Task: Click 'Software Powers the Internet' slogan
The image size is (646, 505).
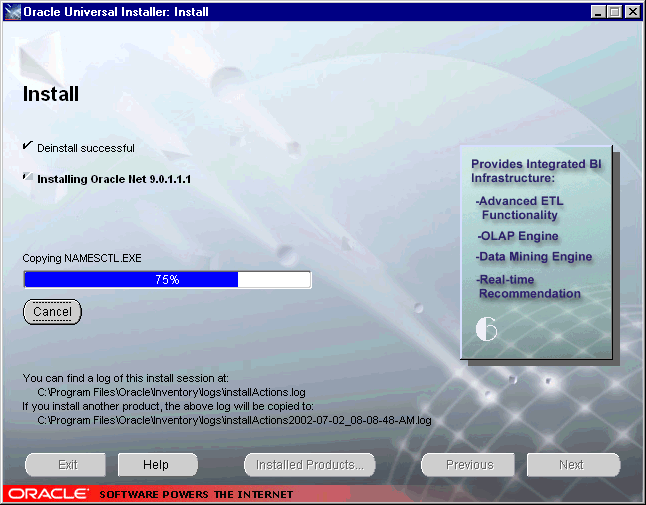Action: coord(196,494)
